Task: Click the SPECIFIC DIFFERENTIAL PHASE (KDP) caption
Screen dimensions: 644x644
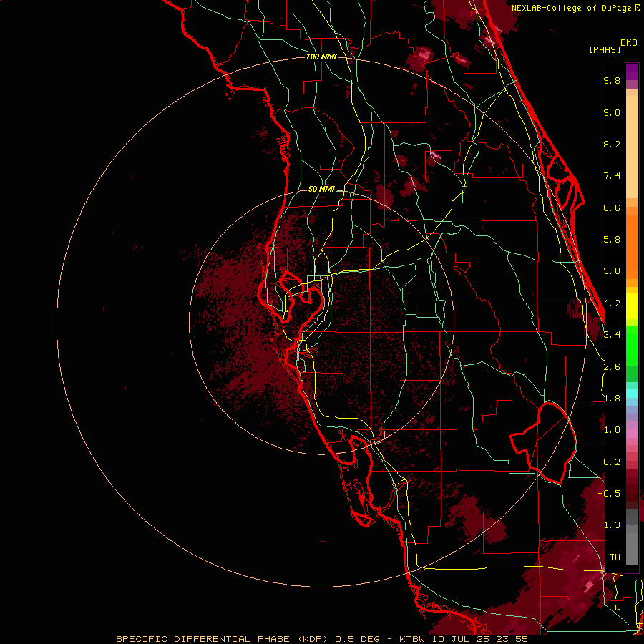Action: (222, 639)
